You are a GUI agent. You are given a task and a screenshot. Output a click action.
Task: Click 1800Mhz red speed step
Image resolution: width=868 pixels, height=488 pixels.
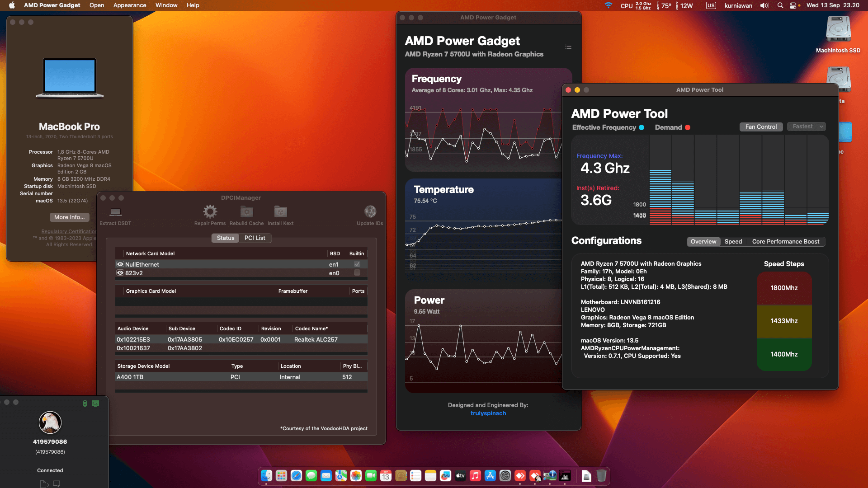point(784,288)
